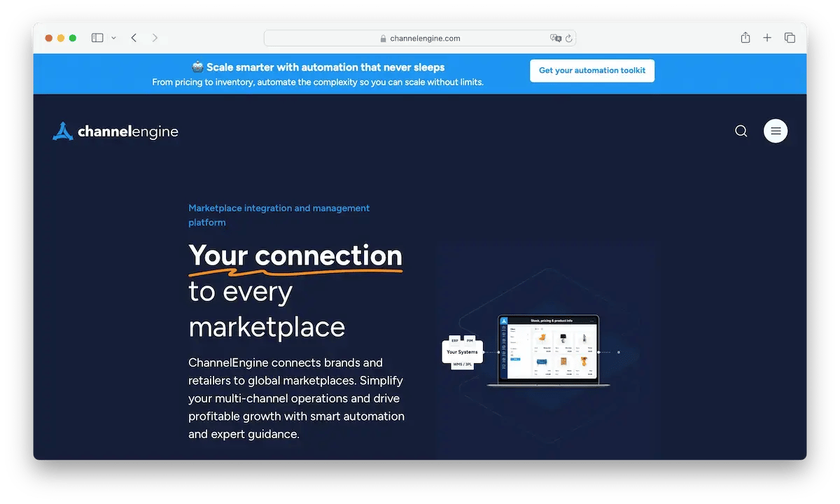Click the red close window button
This screenshot has width=840, height=504.
pos(49,38)
